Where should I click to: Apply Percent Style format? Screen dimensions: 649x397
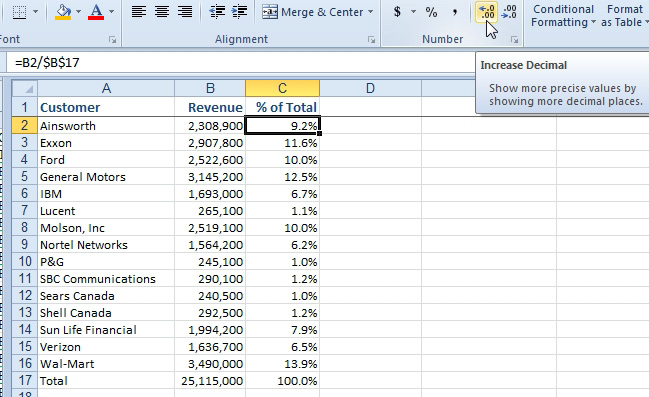point(431,12)
